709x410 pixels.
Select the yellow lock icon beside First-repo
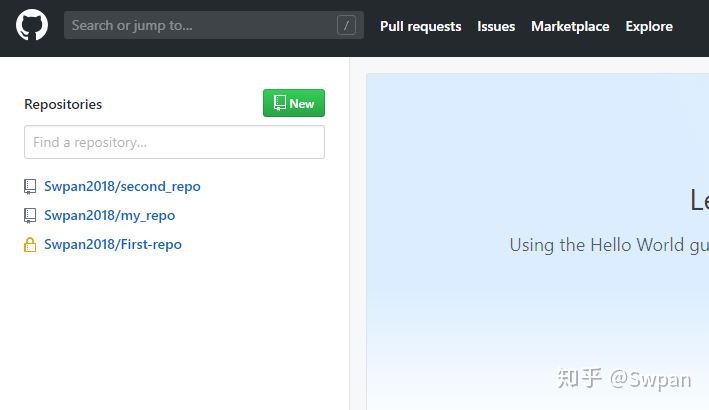30,245
